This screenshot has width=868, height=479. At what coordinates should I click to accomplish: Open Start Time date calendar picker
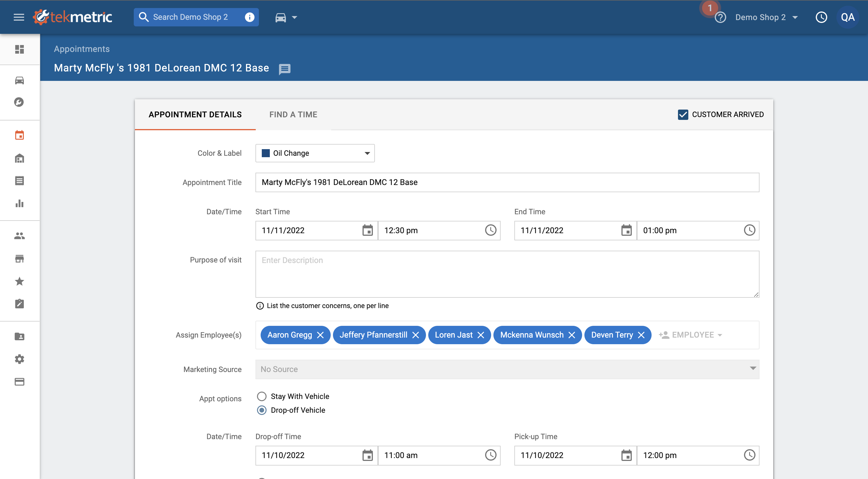coord(368,230)
